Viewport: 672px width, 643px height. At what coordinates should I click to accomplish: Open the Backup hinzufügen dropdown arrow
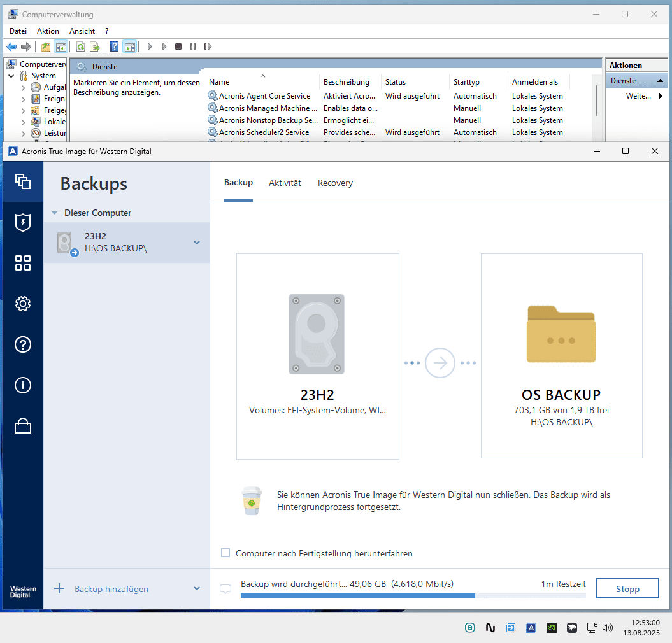coord(197,589)
